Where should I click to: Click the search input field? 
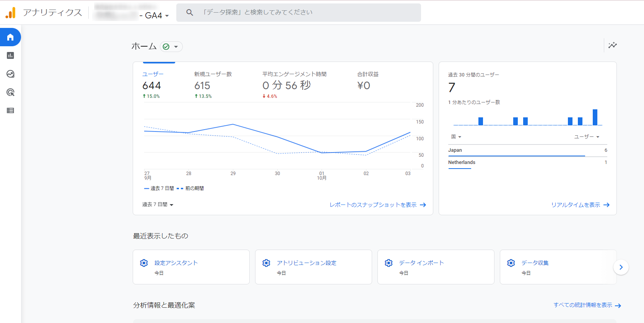tap(299, 13)
